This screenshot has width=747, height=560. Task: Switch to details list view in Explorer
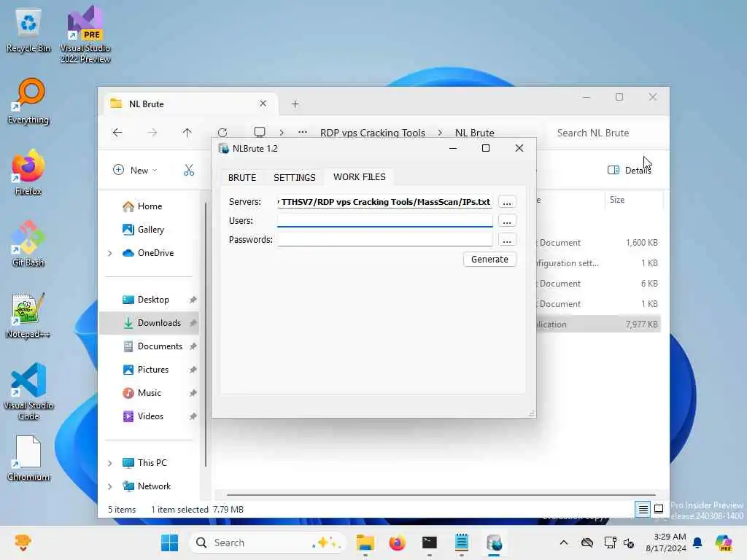[x=643, y=510]
